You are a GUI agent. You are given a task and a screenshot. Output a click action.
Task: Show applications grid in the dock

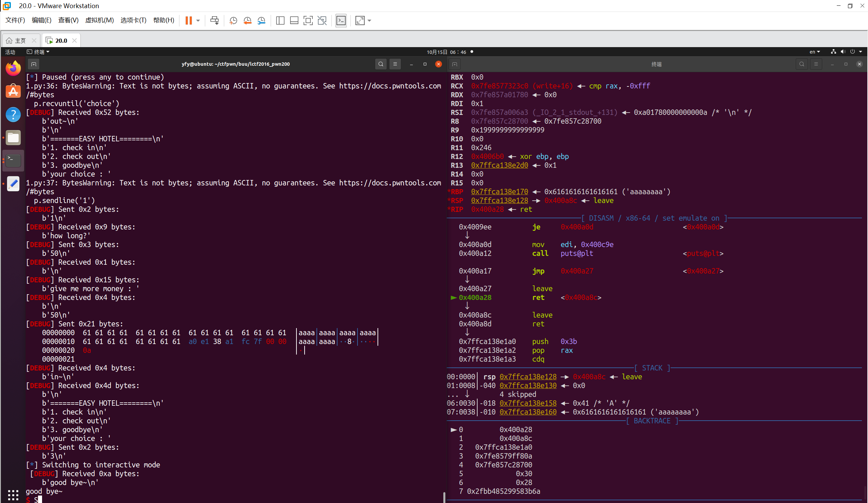pos(13,495)
